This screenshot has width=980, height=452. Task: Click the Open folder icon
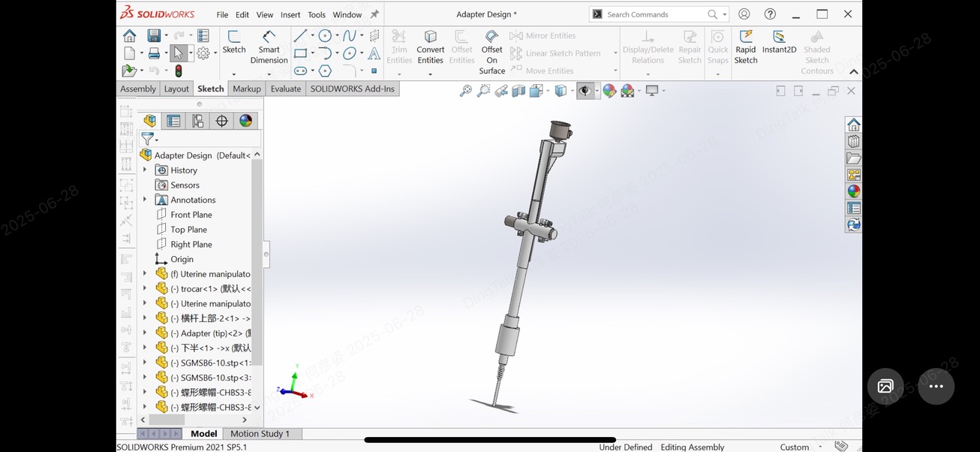(x=129, y=71)
